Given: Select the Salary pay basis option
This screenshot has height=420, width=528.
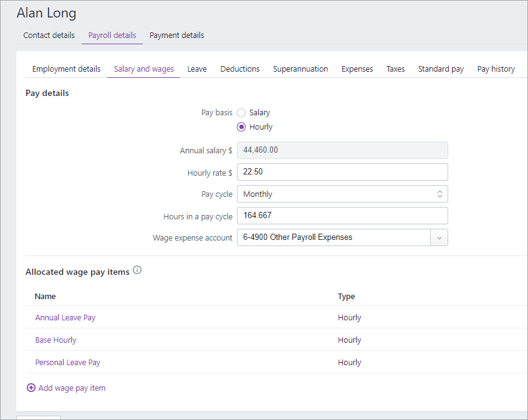Looking at the screenshot, I should click(x=241, y=113).
